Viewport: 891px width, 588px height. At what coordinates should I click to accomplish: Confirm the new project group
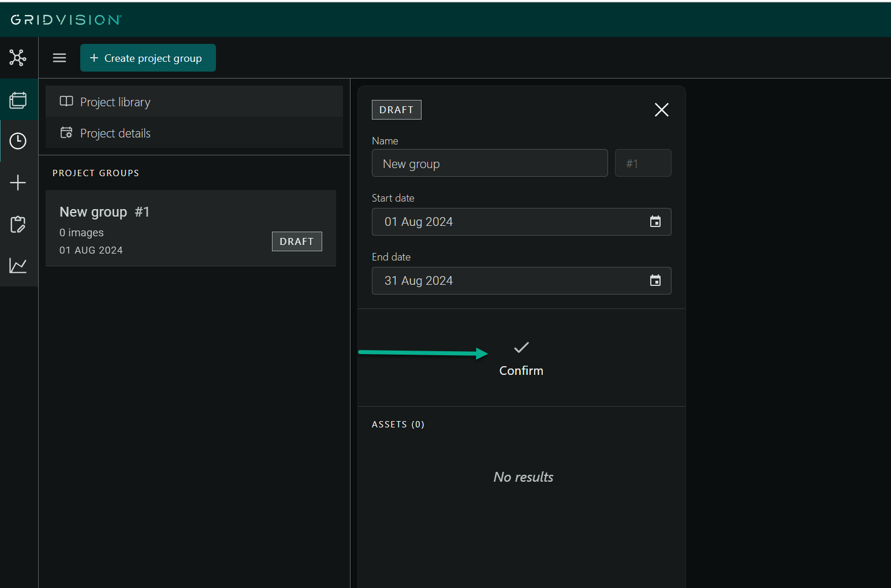point(521,359)
